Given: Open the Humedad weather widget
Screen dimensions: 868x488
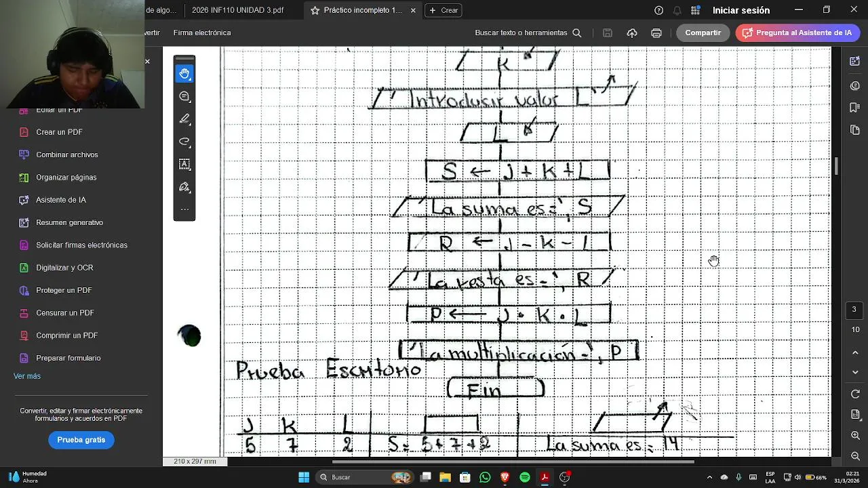Looking at the screenshot, I should pyautogui.click(x=26, y=477).
